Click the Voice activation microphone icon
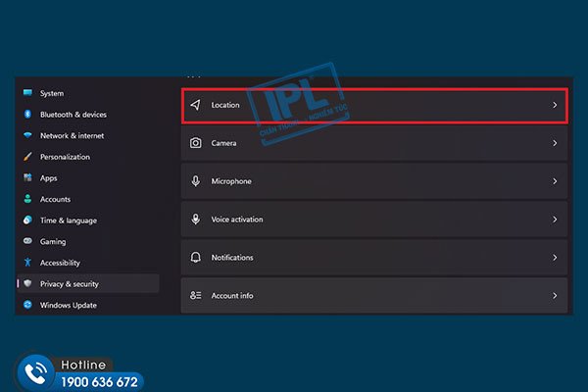 195,220
